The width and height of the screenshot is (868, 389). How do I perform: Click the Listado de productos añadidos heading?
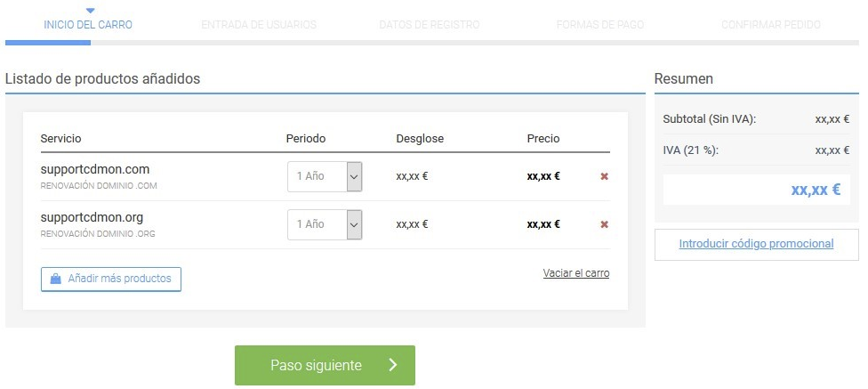point(102,78)
